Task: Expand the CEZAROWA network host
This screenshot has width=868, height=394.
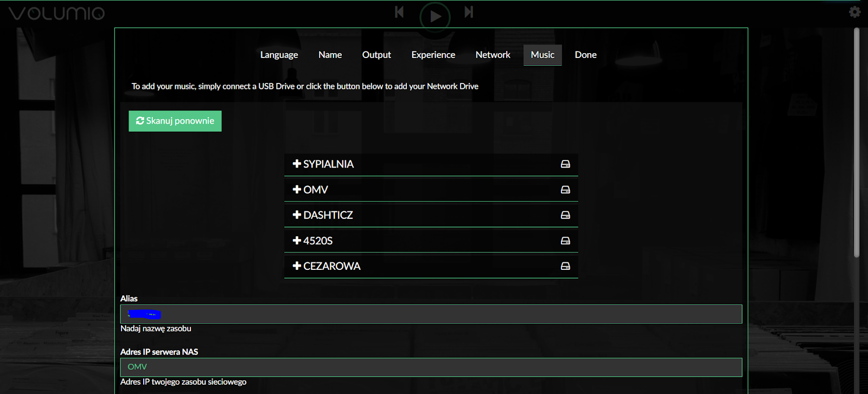Action: (x=431, y=266)
